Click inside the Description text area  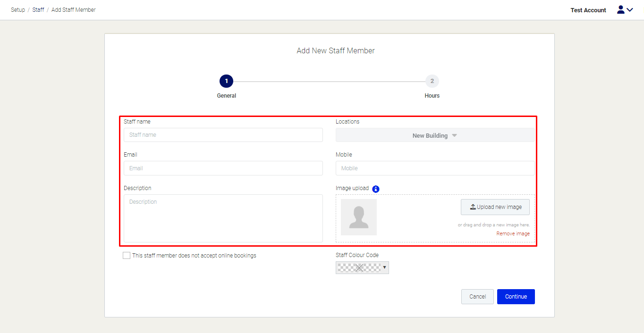pos(223,218)
